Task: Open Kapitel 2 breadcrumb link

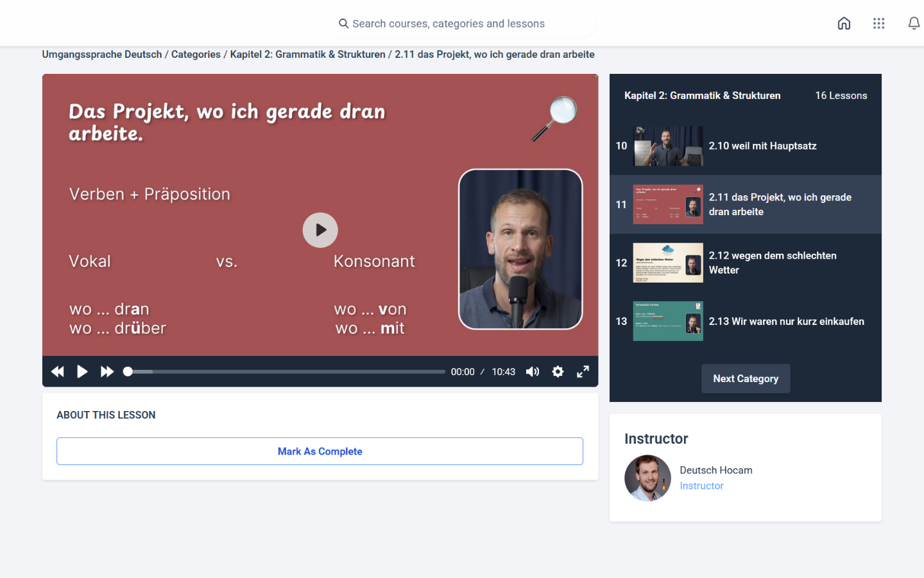Action: 307,55
